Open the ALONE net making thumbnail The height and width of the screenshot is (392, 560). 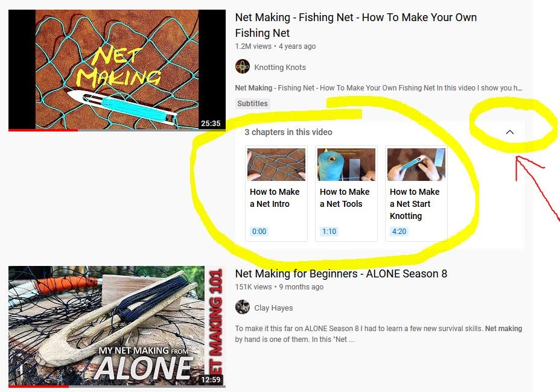tap(117, 326)
